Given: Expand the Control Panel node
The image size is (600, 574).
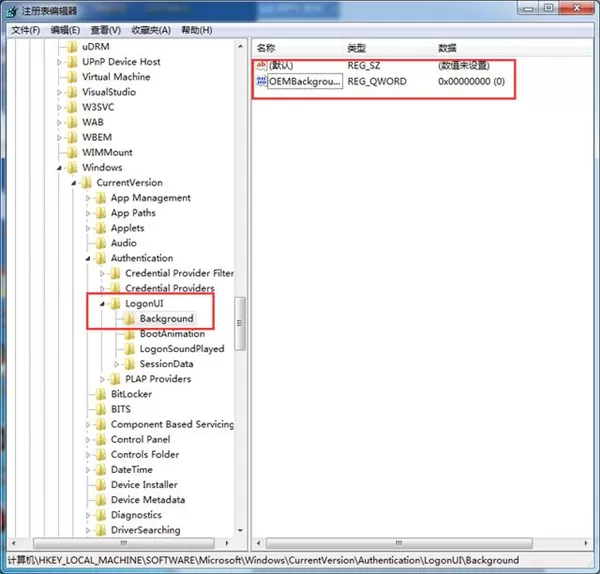Looking at the screenshot, I should [88, 440].
